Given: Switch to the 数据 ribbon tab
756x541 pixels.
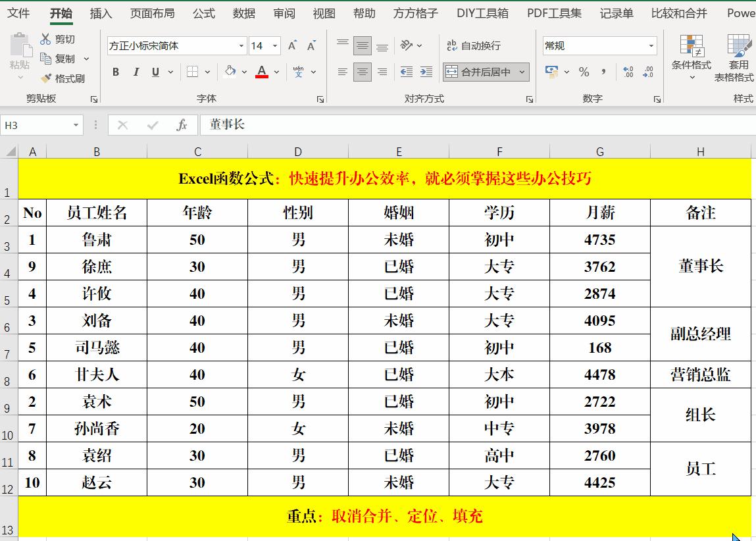Looking at the screenshot, I should tap(243, 13).
